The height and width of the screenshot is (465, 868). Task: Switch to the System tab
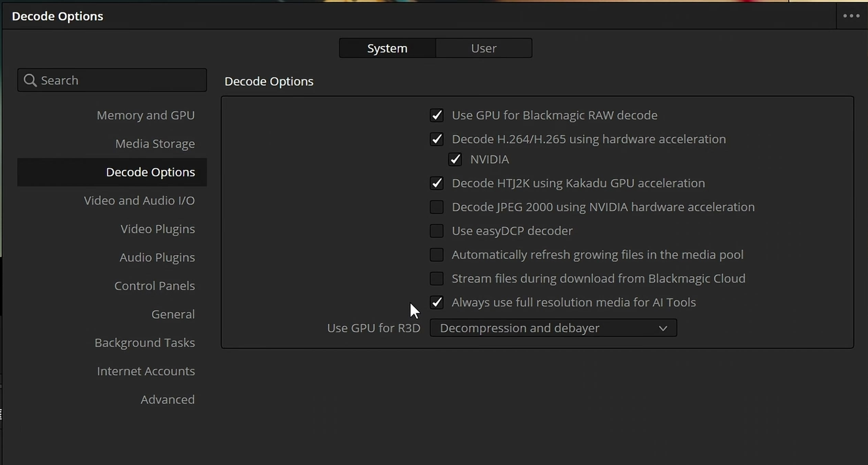[x=387, y=48]
